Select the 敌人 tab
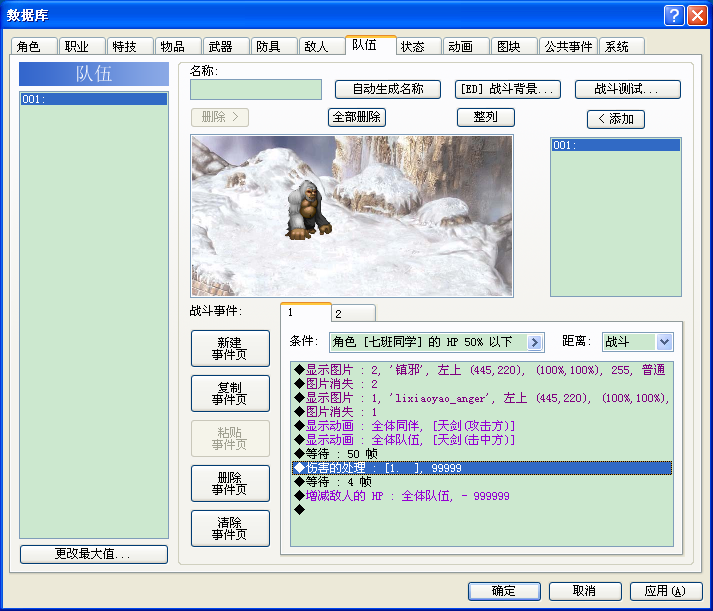The height and width of the screenshot is (611, 713). coord(322,46)
